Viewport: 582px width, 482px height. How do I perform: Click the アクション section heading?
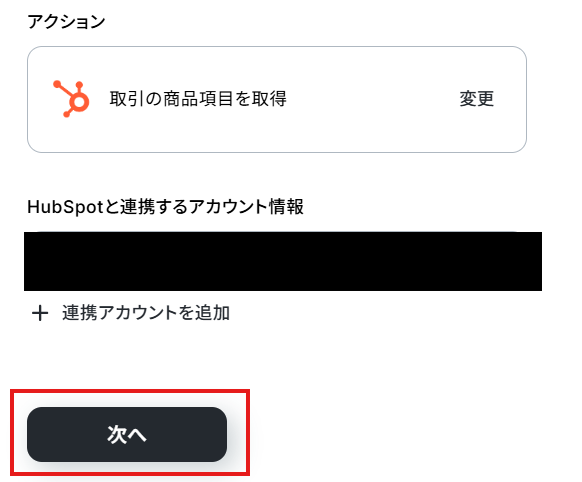click(x=66, y=22)
